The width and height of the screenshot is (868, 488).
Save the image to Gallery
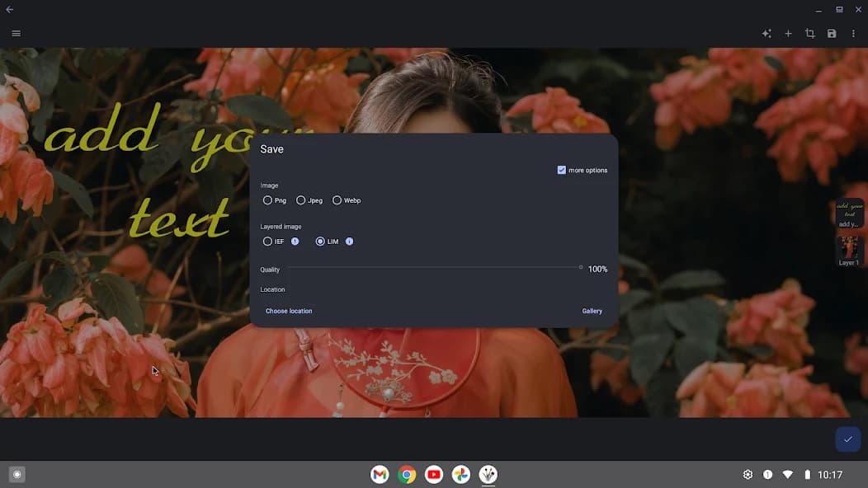click(592, 311)
